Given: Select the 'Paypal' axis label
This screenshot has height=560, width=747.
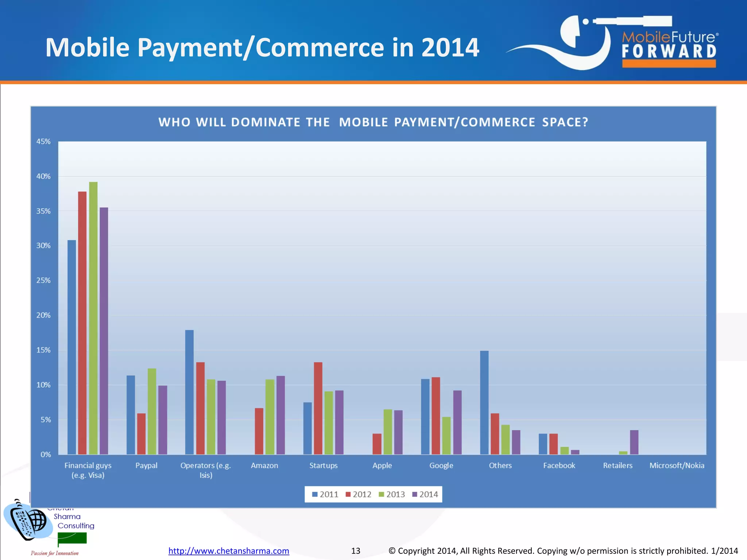Looking at the screenshot, I should [x=146, y=466].
